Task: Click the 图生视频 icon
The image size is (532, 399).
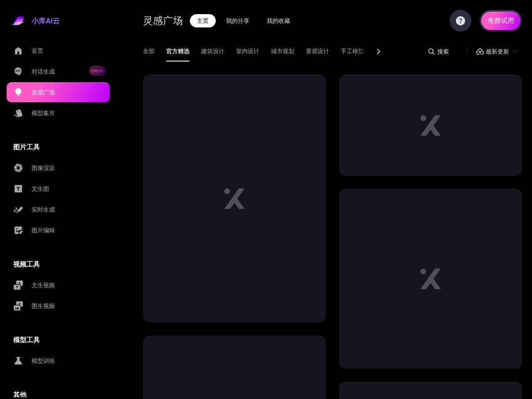Action: point(18,306)
